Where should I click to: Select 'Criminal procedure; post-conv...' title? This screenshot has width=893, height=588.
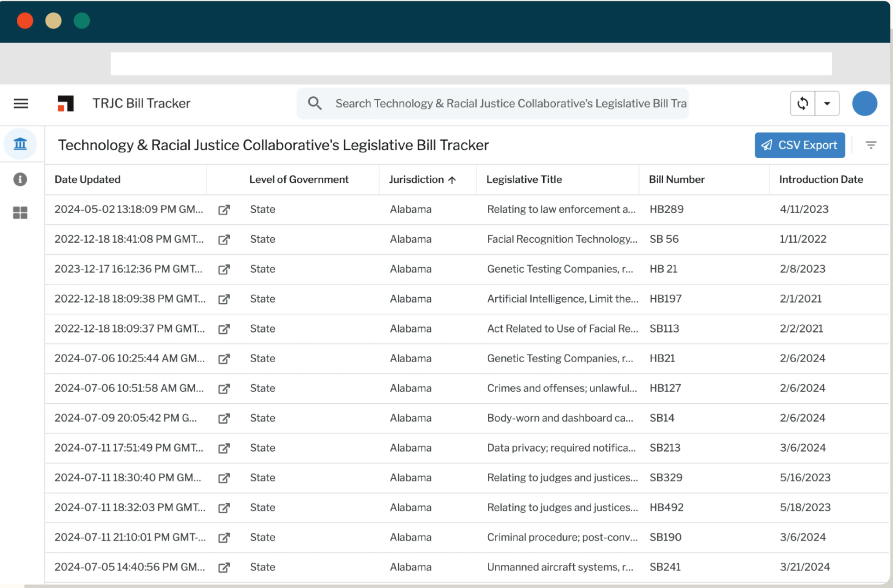[x=562, y=537]
